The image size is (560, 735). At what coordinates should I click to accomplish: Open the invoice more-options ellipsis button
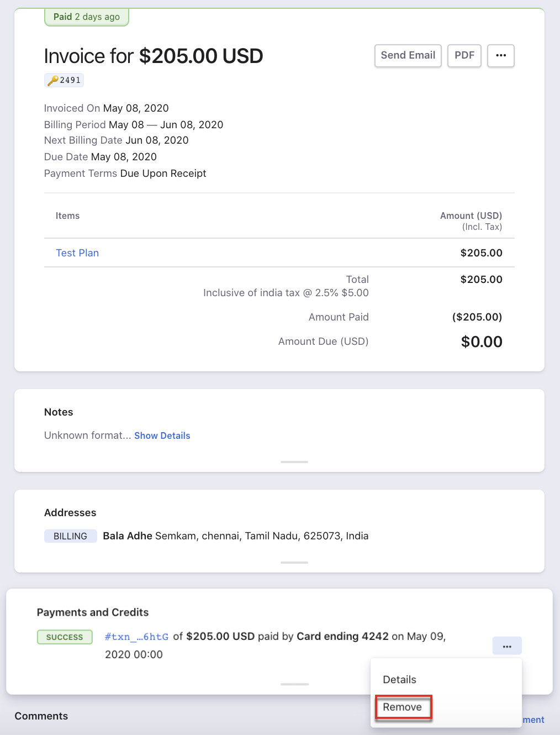[x=501, y=56]
